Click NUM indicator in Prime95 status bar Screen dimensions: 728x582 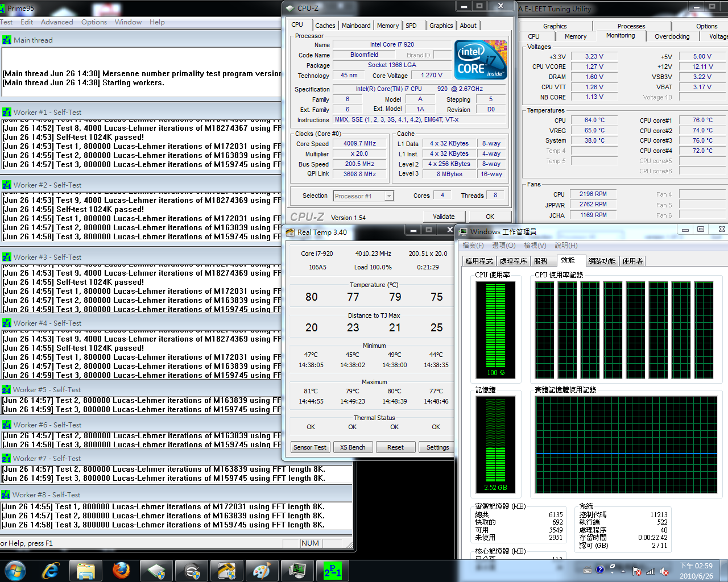(x=310, y=543)
